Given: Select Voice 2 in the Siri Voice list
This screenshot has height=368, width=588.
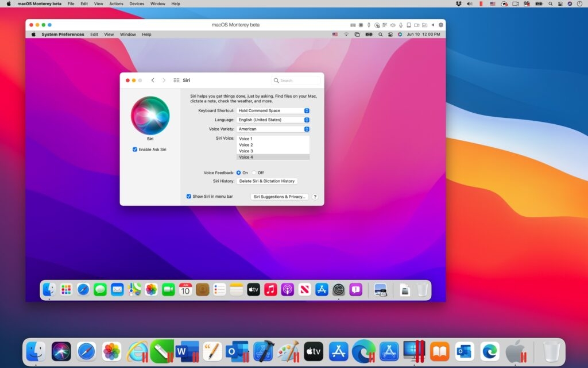Looking at the screenshot, I should point(246,144).
